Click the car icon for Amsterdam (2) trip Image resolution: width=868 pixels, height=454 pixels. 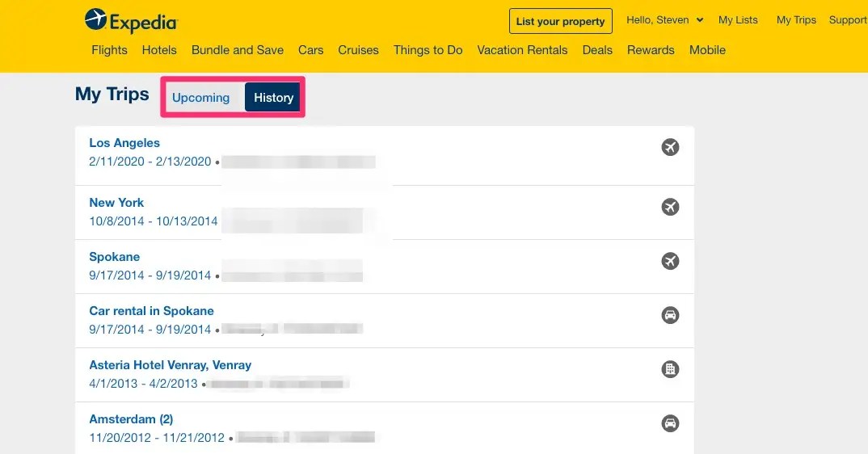(670, 423)
